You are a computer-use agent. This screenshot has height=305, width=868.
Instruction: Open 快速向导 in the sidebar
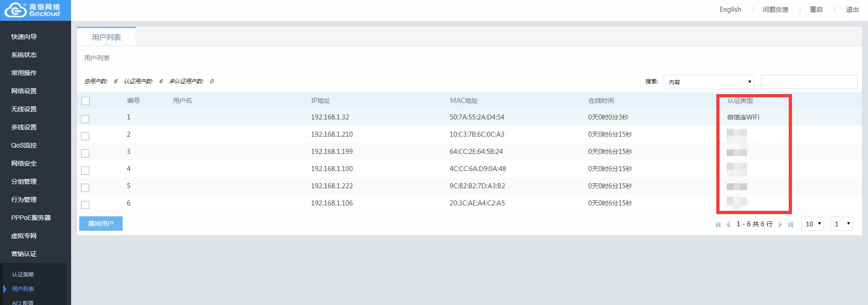(x=24, y=37)
